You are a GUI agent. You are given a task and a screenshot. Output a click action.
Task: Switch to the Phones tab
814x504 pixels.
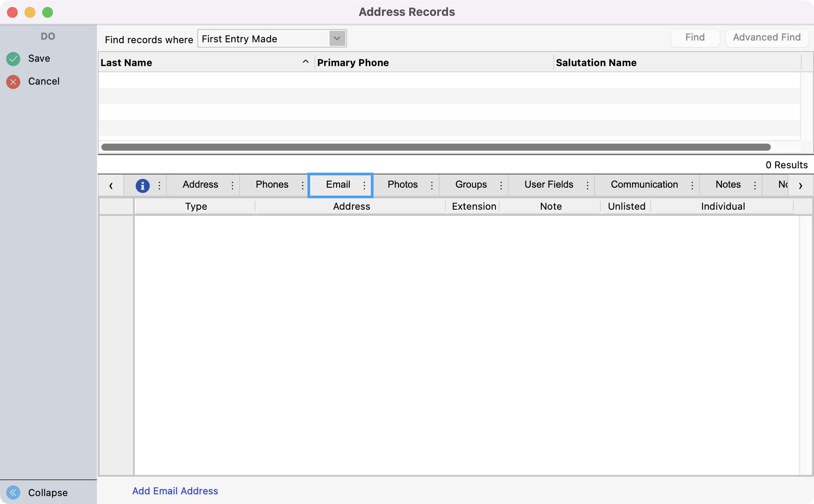[x=272, y=185]
